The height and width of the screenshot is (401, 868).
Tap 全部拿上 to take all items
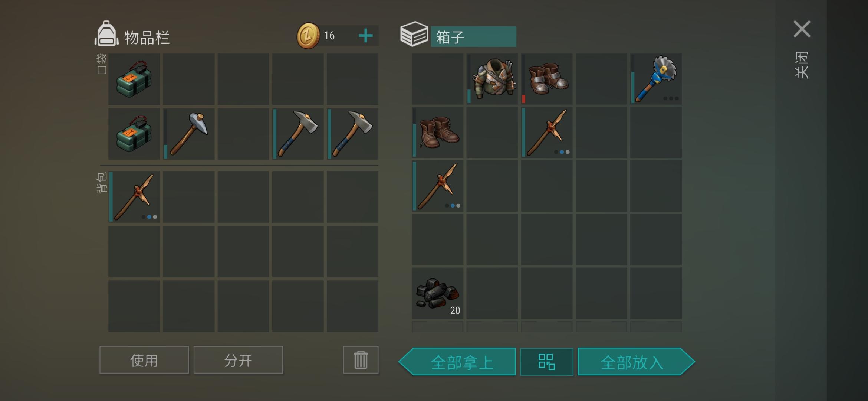pos(457,362)
